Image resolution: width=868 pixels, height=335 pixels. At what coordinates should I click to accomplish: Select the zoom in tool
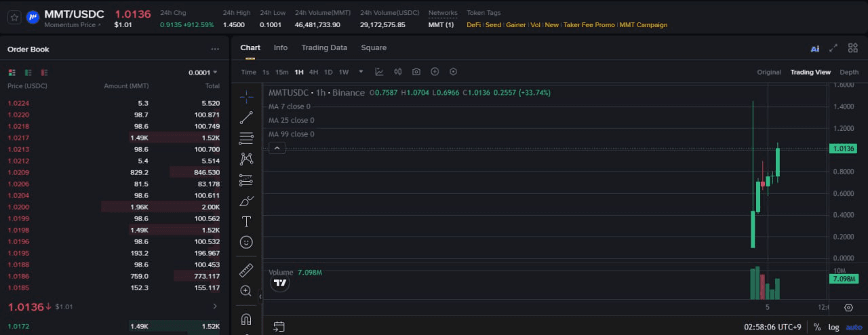(246, 291)
